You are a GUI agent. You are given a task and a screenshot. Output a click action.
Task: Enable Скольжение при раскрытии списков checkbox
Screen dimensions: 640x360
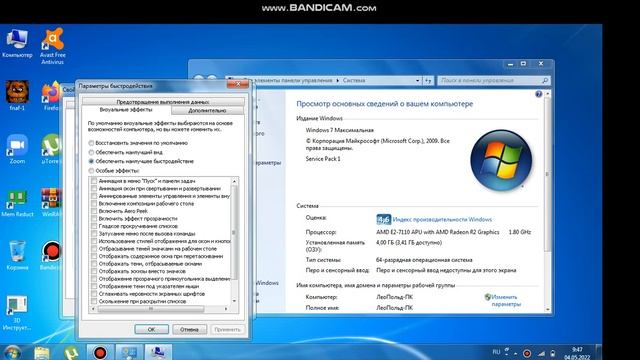(x=94, y=301)
